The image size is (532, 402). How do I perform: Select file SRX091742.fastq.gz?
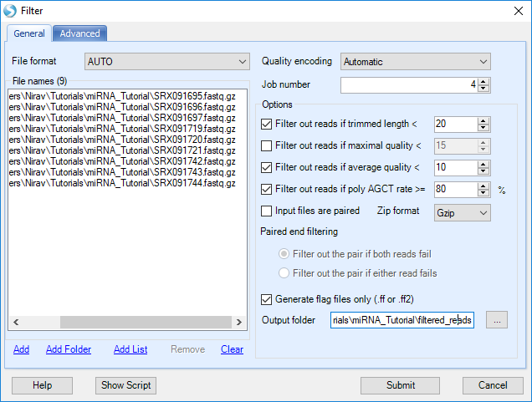(x=122, y=161)
